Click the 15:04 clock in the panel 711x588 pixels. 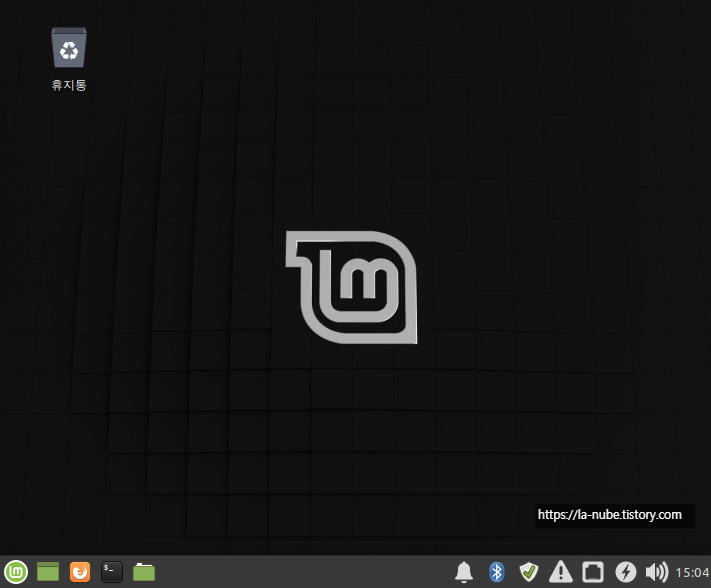tap(692, 573)
